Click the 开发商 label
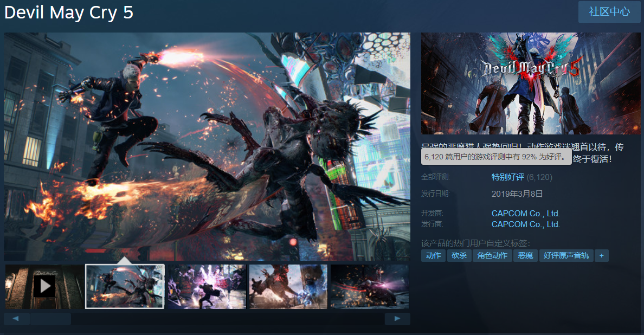Screen dimensions: 644x335 [432, 214]
